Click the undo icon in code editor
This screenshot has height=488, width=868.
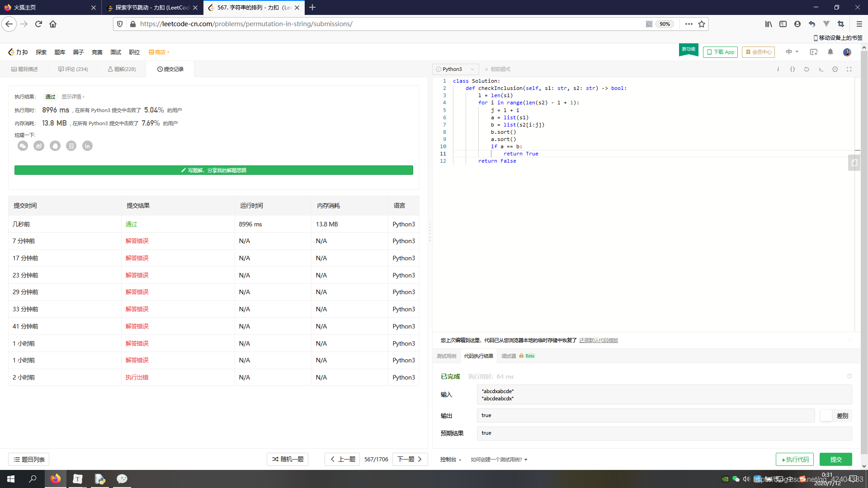(807, 69)
